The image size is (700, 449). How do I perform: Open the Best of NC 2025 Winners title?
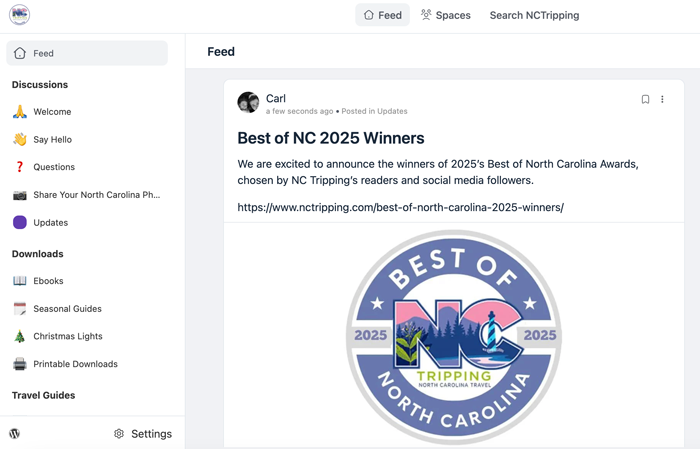click(x=330, y=138)
